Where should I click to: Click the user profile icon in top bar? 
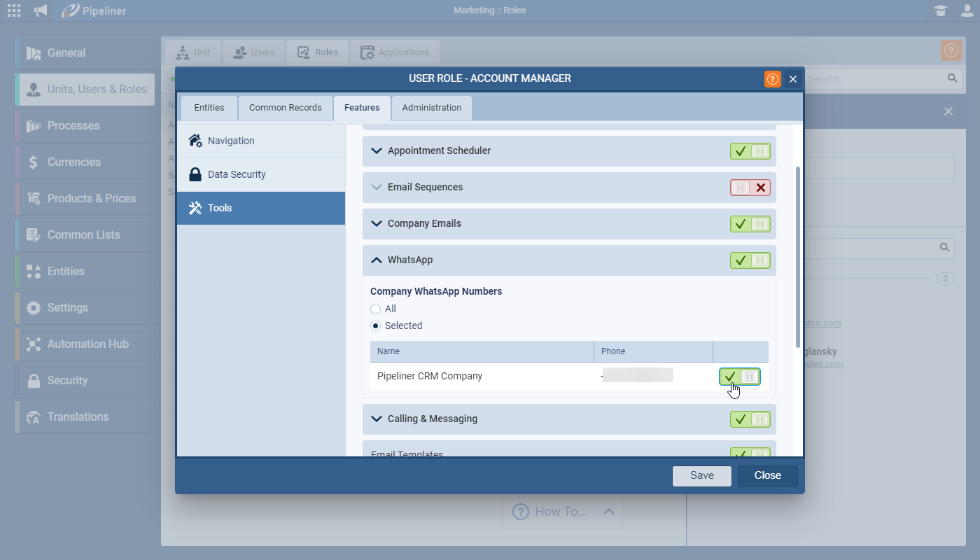point(967,10)
